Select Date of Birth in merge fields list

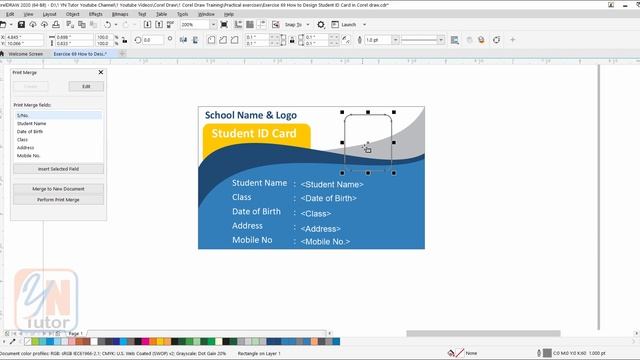point(58,131)
